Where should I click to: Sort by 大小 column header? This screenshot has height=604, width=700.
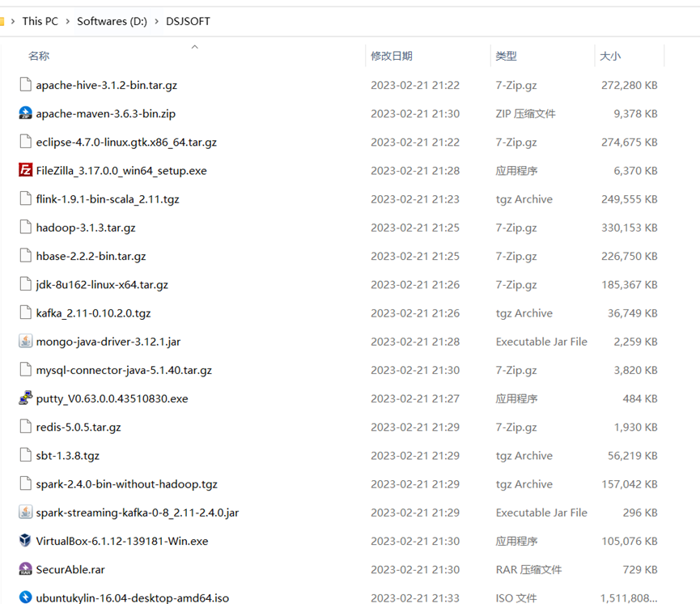click(x=610, y=56)
